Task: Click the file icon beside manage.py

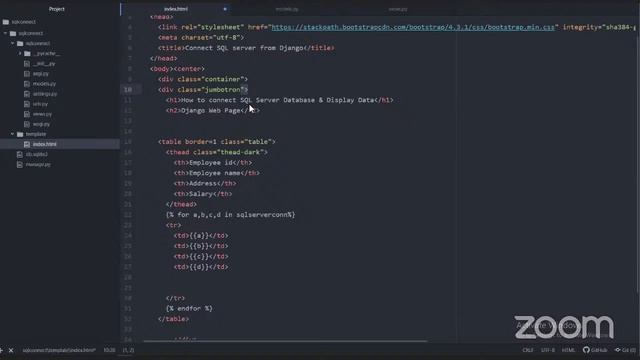Action: (20, 164)
